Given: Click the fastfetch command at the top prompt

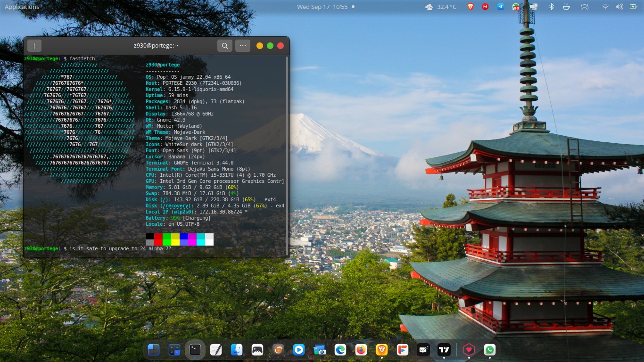Looking at the screenshot, I should (82, 58).
